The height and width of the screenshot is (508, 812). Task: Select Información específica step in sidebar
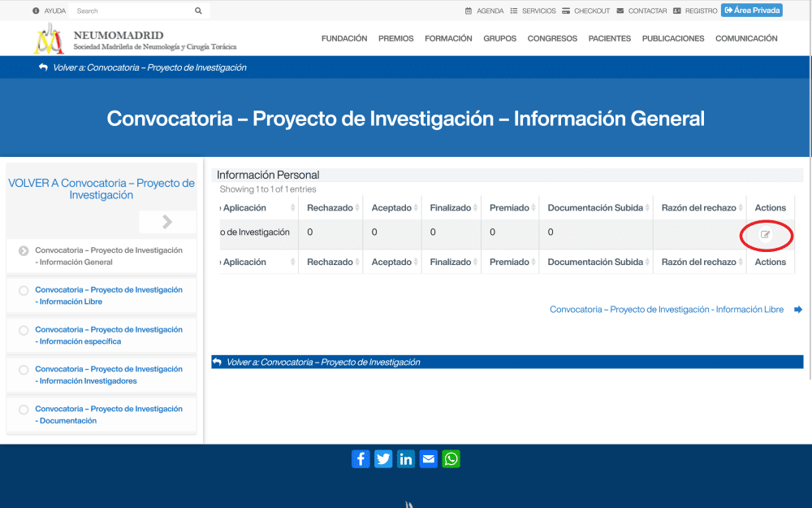tap(108, 336)
